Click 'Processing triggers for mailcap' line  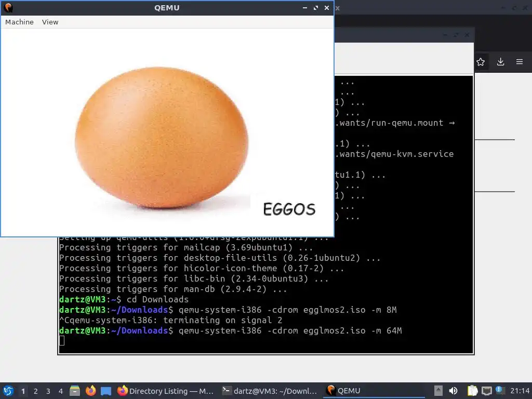pyautogui.click(x=186, y=248)
